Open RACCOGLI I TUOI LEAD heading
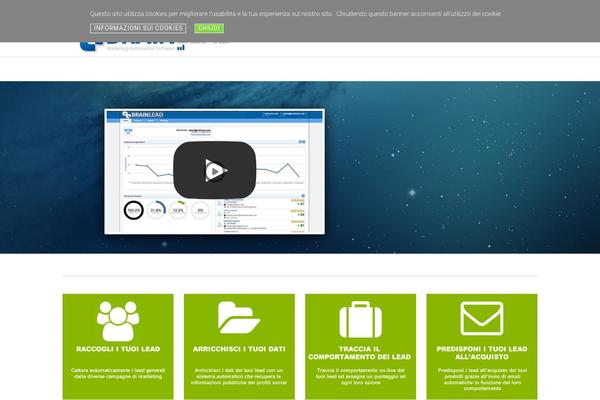This screenshot has height=400, width=600. [118, 349]
